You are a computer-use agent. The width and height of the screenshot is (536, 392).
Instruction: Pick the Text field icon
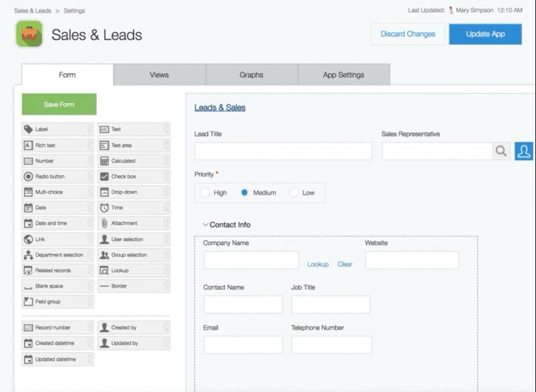point(105,129)
